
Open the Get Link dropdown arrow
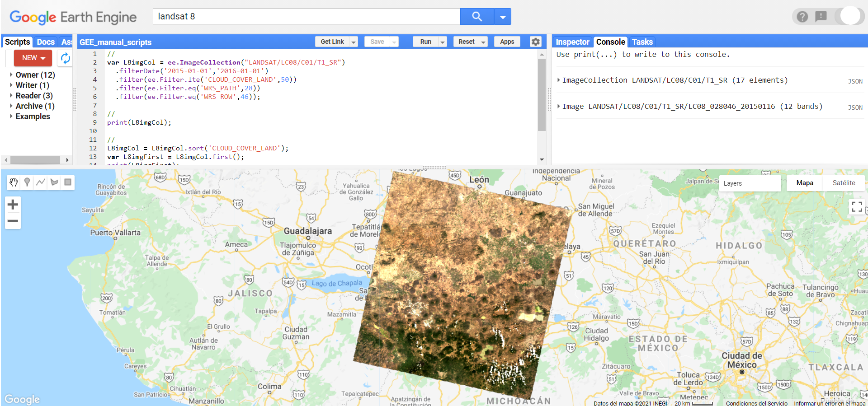click(x=354, y=42)
